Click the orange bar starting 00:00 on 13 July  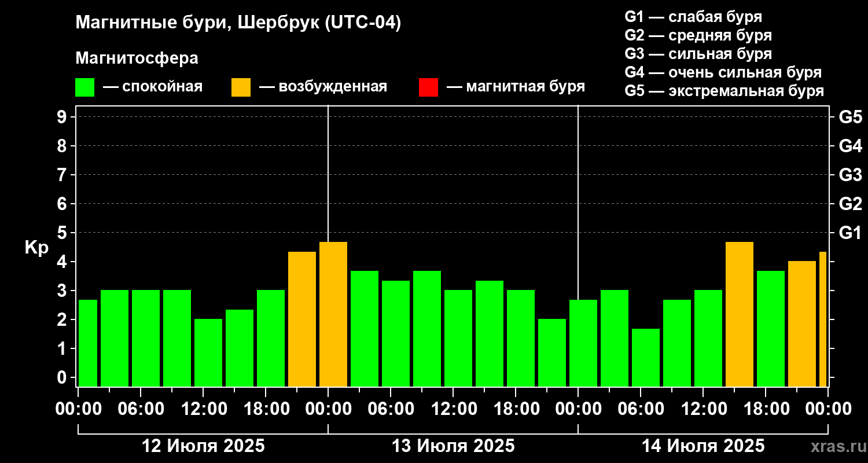[x=333, y=314]
